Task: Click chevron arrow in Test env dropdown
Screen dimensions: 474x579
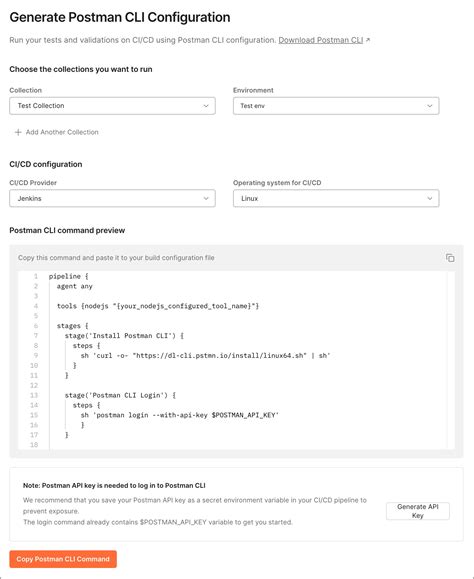Action: (x=430, y=106)
